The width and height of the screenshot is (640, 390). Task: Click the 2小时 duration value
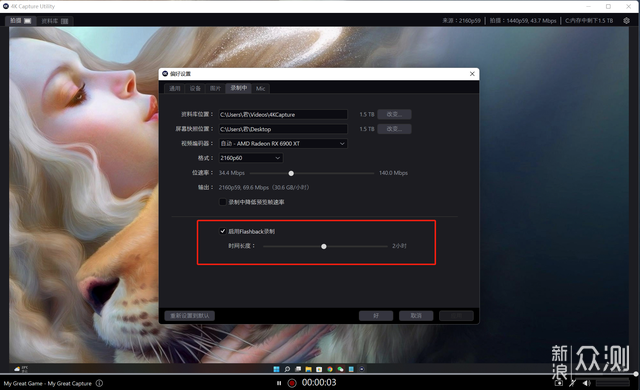399,246
